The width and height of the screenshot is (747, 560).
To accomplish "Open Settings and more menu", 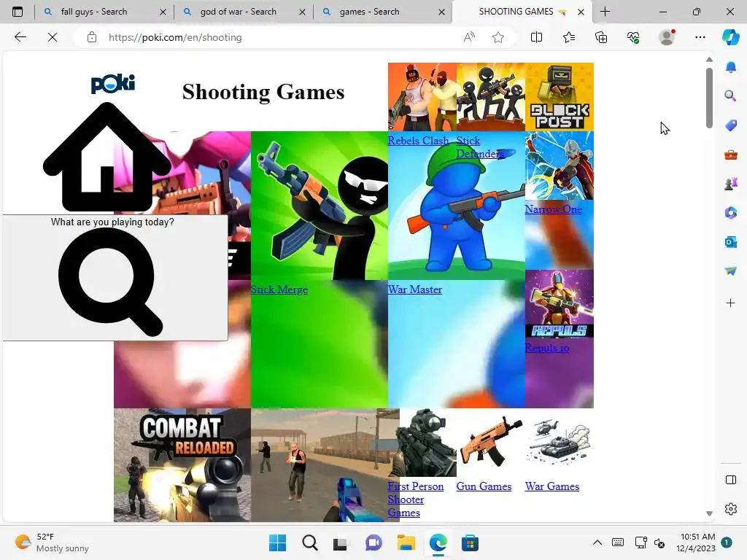I will click(700, 37).
